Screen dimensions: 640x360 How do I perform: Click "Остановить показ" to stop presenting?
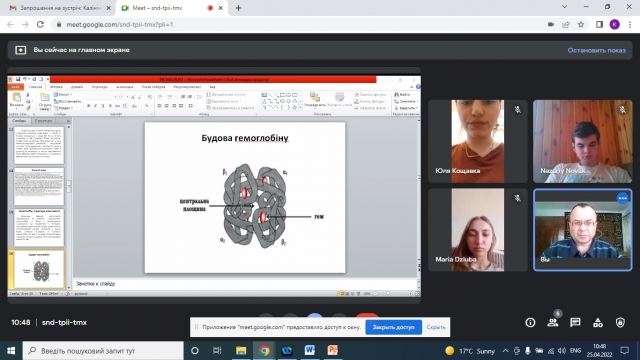click(596, 50)
